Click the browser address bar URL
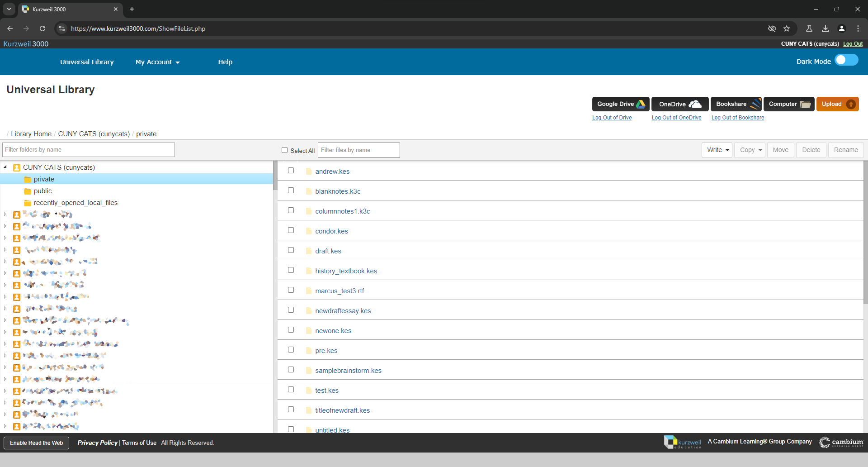The height and width of the screenshot is (467, 868). coord(138,29)
